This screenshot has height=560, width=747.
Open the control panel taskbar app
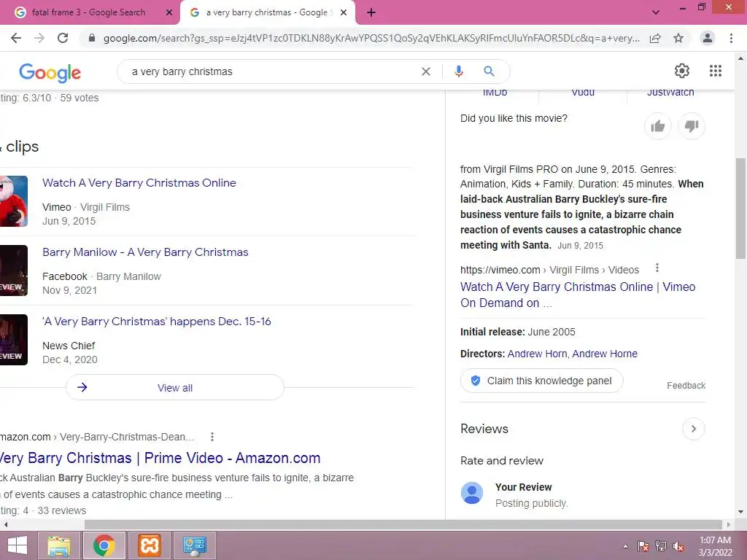[x=194, y=545]
